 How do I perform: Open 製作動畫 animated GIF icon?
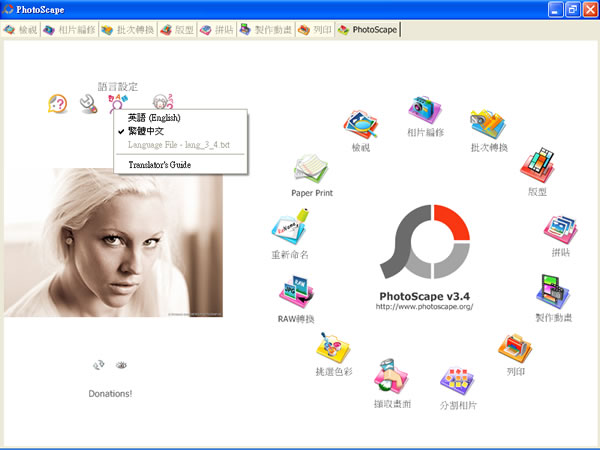(553, 291)
